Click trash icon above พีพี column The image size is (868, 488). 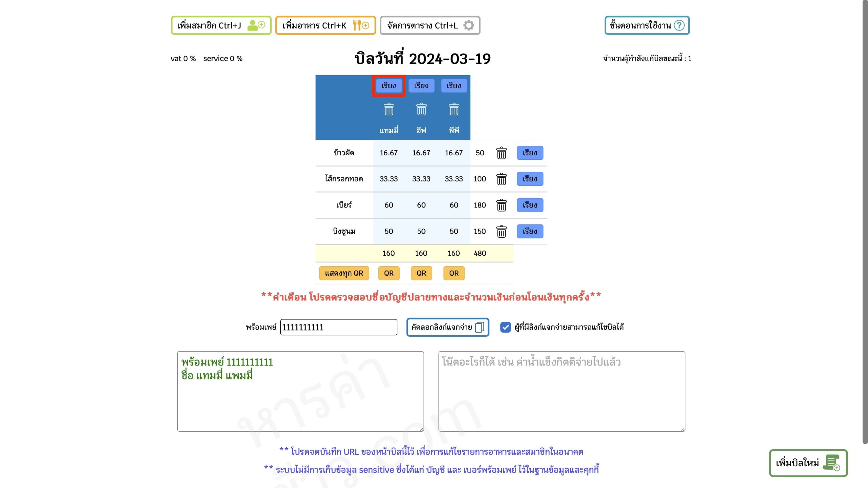pyautogui.click(x=454, y=110)
